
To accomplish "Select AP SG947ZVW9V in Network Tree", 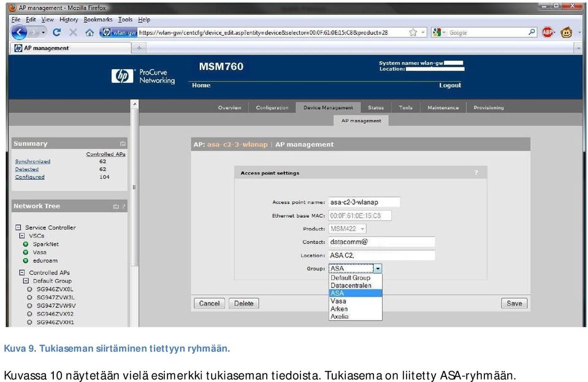I will 56,305.
